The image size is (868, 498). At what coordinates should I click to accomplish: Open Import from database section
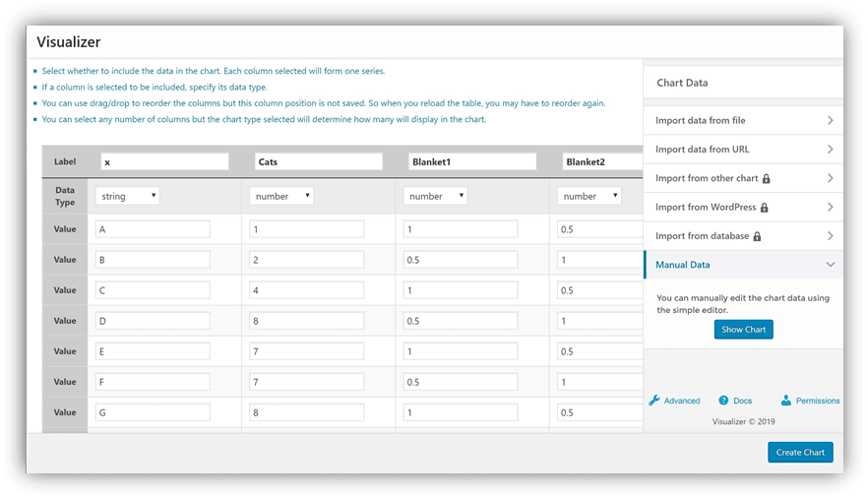pyautogui.click(x=743, y=236)
